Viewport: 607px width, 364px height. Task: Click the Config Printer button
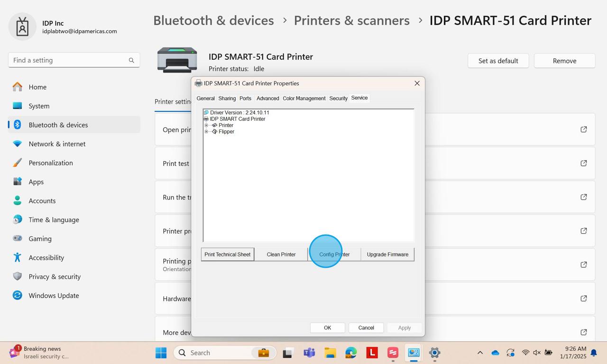click(334, 255)
